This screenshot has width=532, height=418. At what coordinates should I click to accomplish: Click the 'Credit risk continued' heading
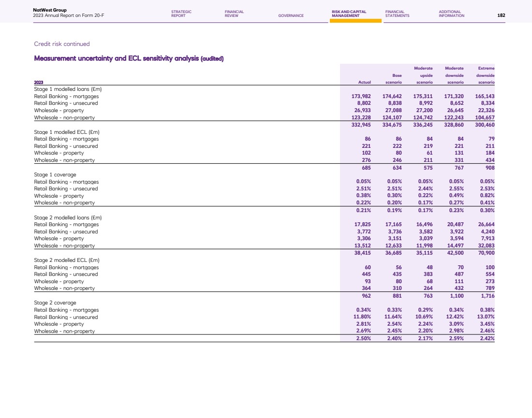pyautogui.click(x=62, y=44)
